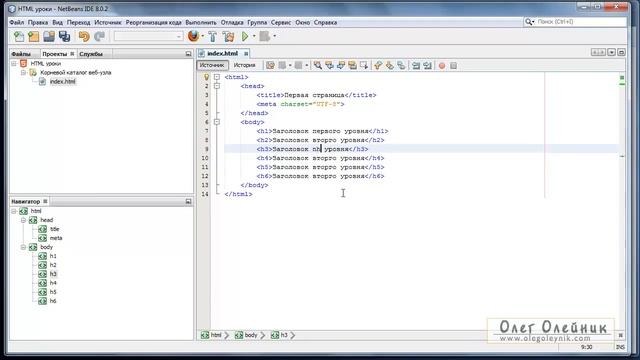Close the Навигатор panel tab
640x360 pixels.
point(45,201)
